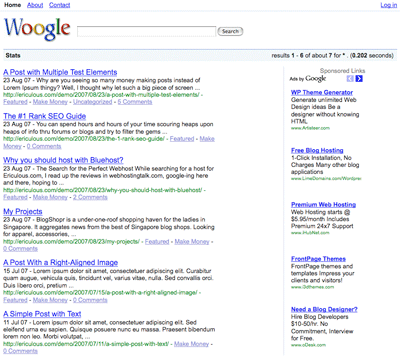
Task: Click Featured under Multiple Test Elements post
Action: tap(15, 102)
